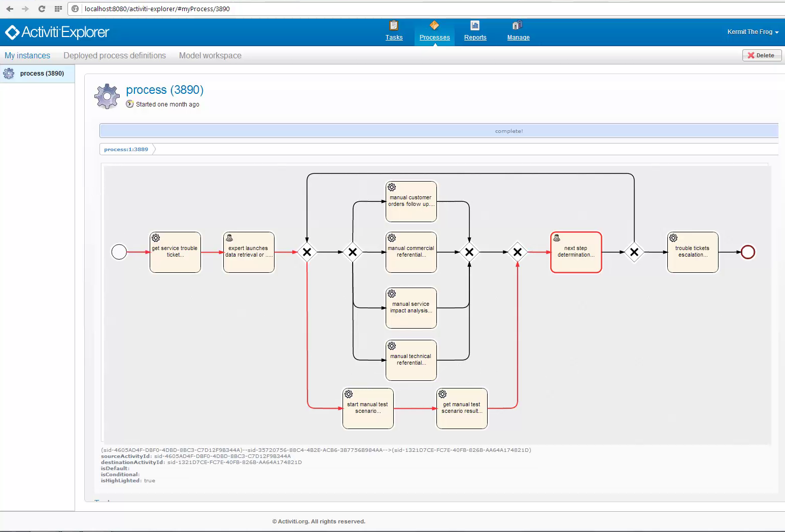
Task: Select the expert launches data retrieval task
Action: (249, 252)
